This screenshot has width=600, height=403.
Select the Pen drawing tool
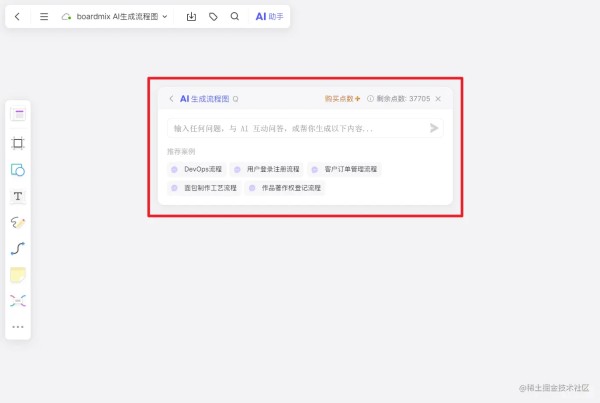click(18, 222)
